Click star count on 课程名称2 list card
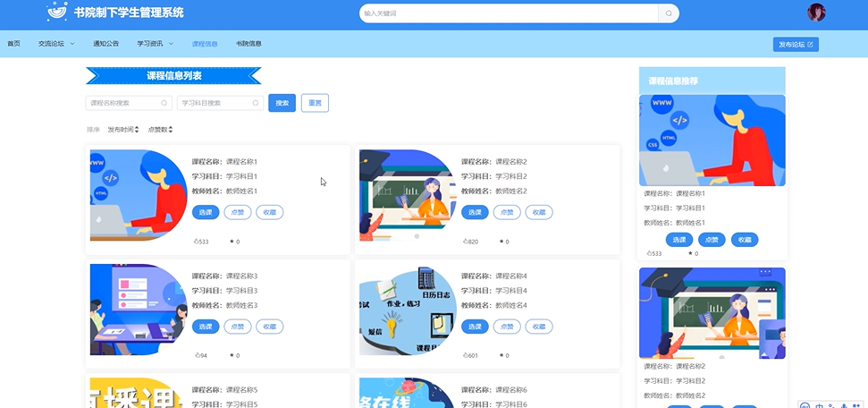This screenshot has width=868, height=408. click(x=504, y=242)
